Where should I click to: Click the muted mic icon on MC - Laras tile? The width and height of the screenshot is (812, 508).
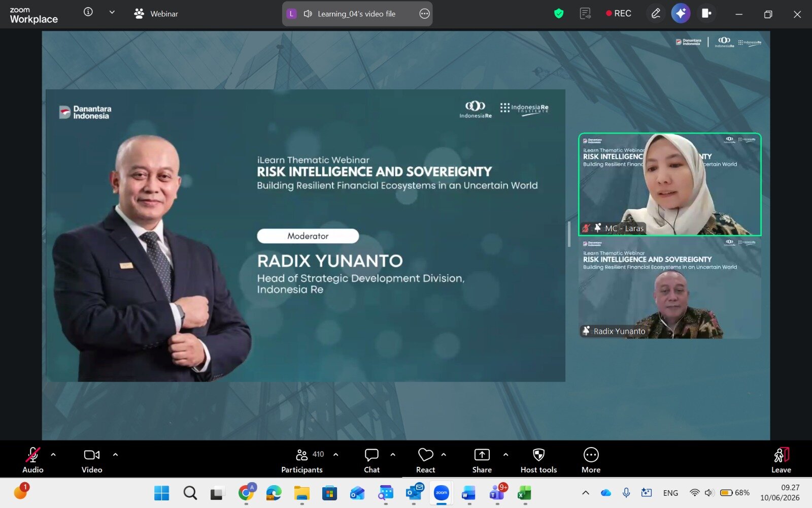586,228
